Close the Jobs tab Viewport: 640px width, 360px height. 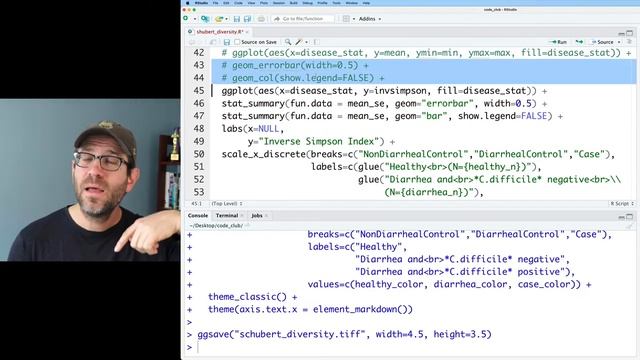267,216
